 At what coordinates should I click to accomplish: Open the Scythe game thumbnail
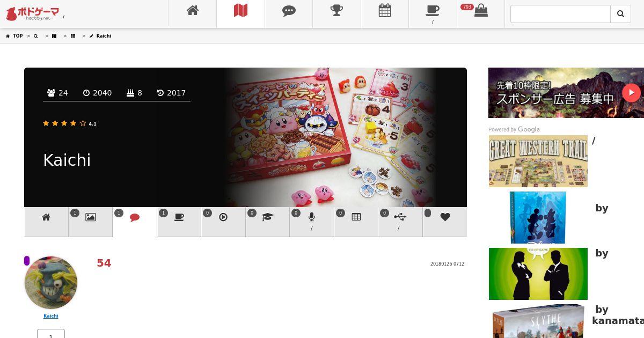(x=538, y=321)
